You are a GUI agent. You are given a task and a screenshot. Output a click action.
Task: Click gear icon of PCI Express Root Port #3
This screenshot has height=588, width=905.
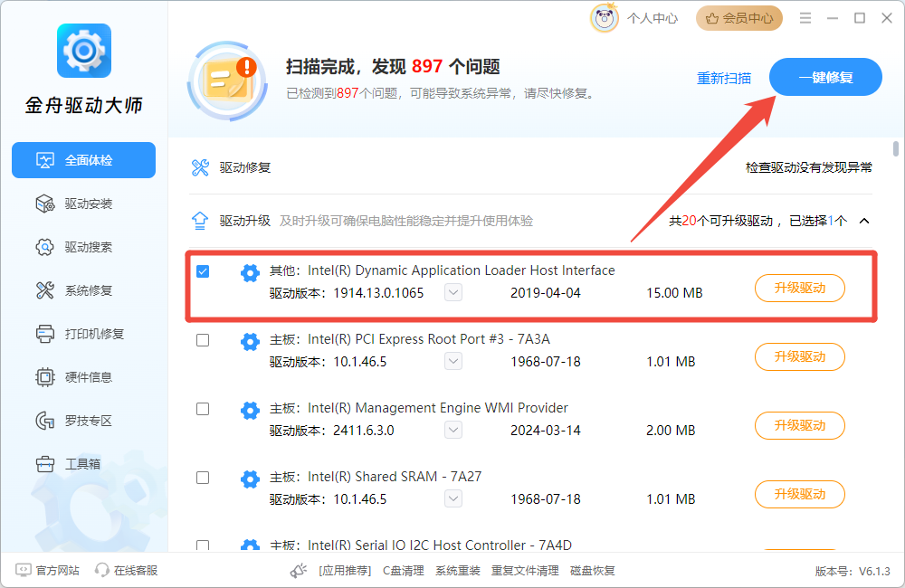pos(250,342)
